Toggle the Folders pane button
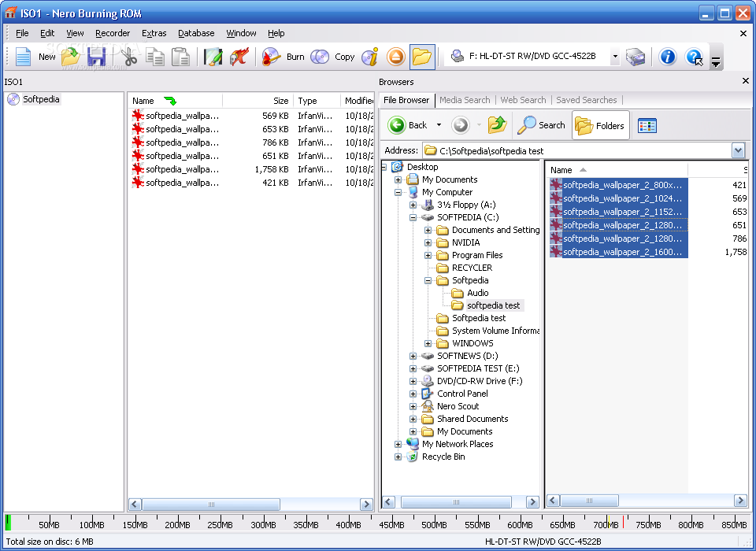Viewport: 756px width, 551px height. point(600,125)
